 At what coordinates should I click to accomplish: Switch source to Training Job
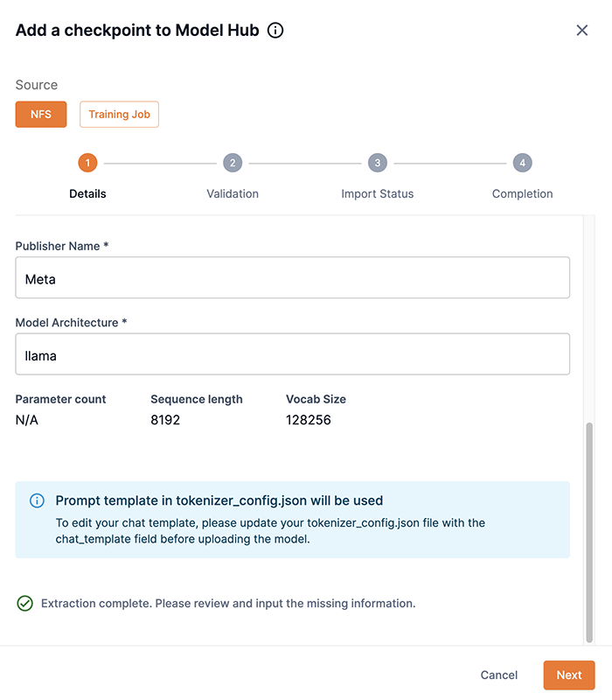tap(119, 115)
